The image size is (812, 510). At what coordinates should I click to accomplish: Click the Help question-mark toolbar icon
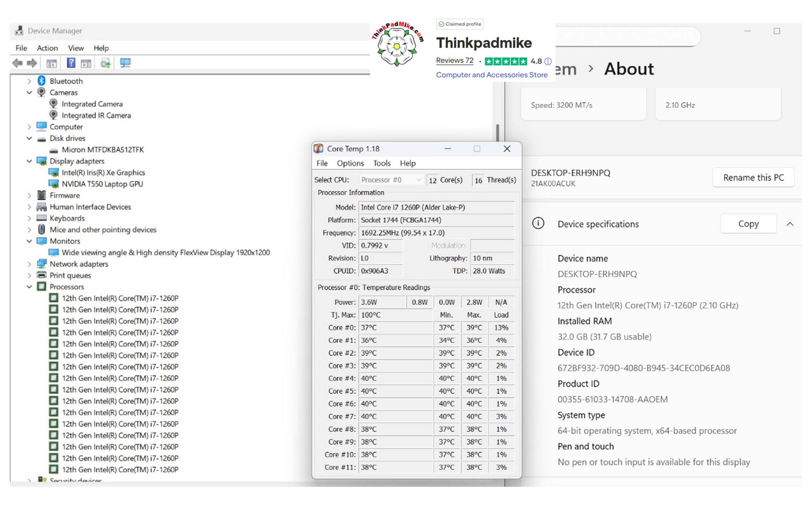[x=71, y=63]
